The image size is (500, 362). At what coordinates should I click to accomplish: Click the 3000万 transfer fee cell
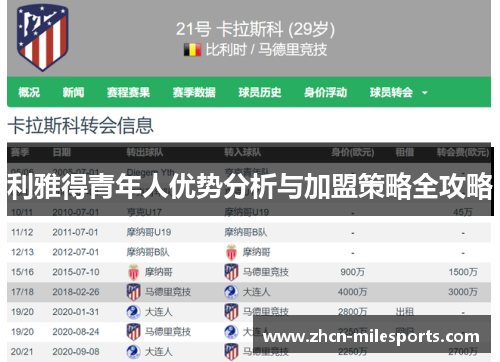[463, 292]
